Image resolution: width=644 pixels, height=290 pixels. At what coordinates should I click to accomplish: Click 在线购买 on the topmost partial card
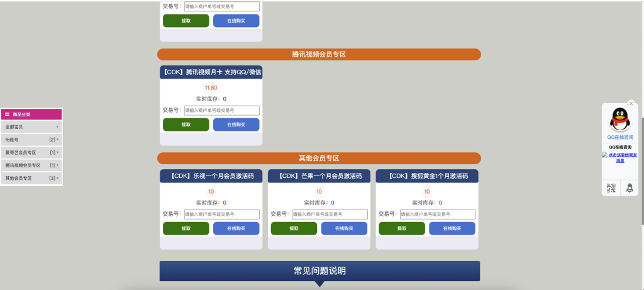point(236,21)
